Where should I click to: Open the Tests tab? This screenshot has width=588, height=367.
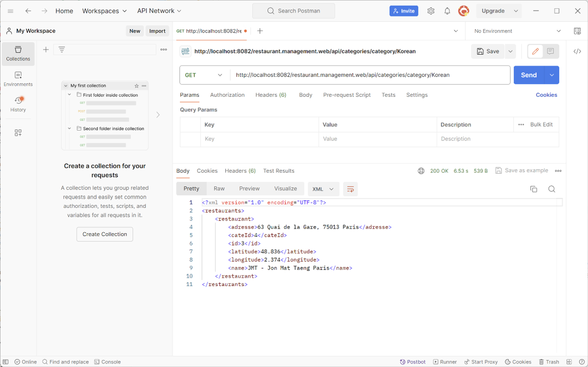point(388,95)
